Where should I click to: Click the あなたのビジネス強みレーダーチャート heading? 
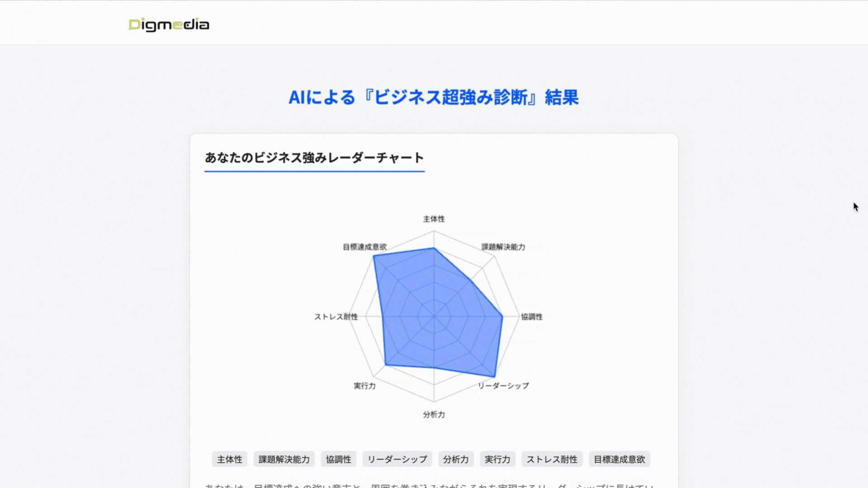[314, 158]
